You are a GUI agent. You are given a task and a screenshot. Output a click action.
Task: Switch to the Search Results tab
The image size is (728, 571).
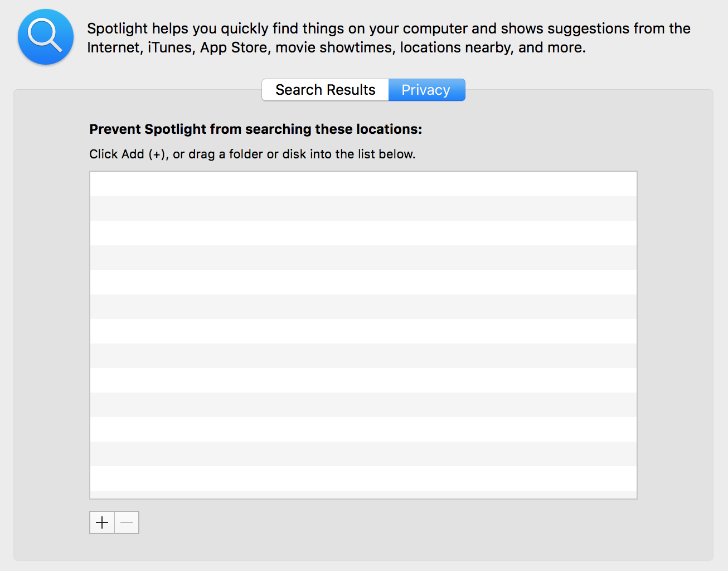326,90
